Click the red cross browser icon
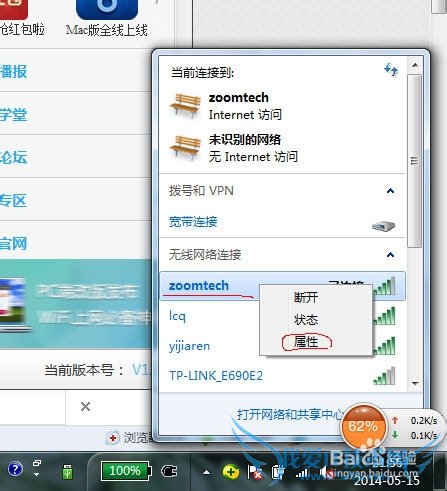The image size is (447, 491). [x=113, y=438]
